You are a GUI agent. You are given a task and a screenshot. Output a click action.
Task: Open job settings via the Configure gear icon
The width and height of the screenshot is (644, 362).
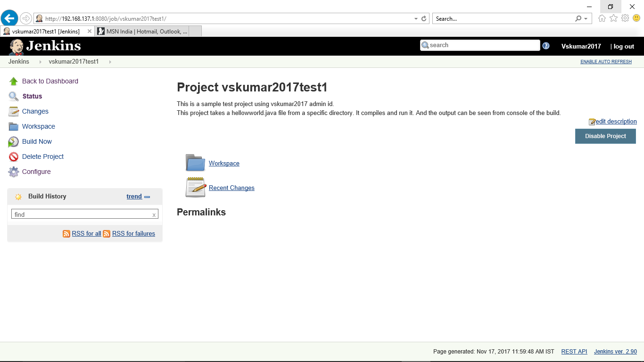click(x=13, y=172)
